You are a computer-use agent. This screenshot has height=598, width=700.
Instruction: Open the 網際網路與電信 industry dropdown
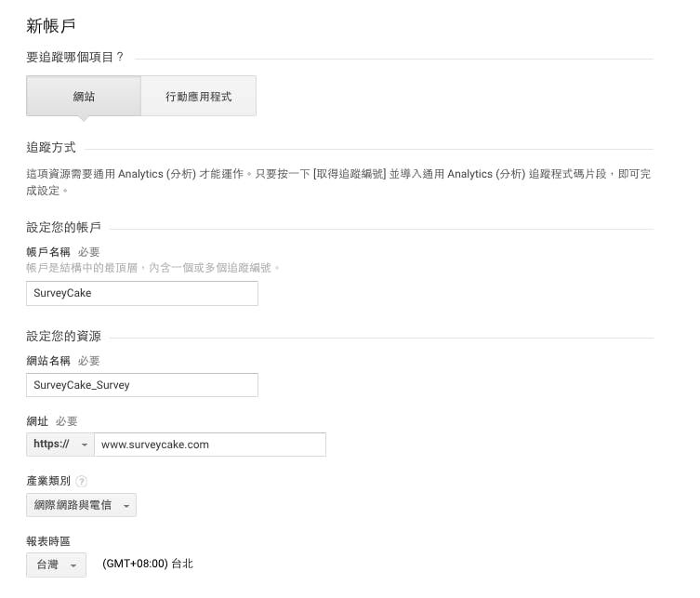pyautogui.click(x=81, y=505)
